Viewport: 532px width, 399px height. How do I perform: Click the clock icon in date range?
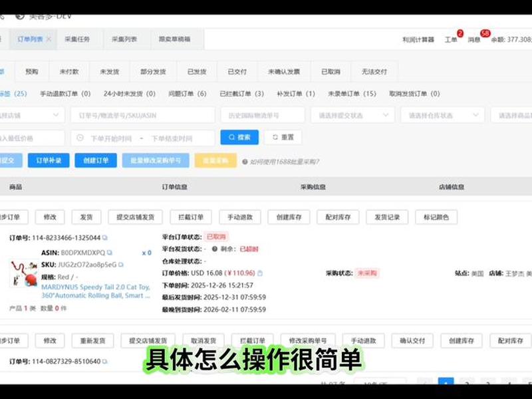[80, 138]
